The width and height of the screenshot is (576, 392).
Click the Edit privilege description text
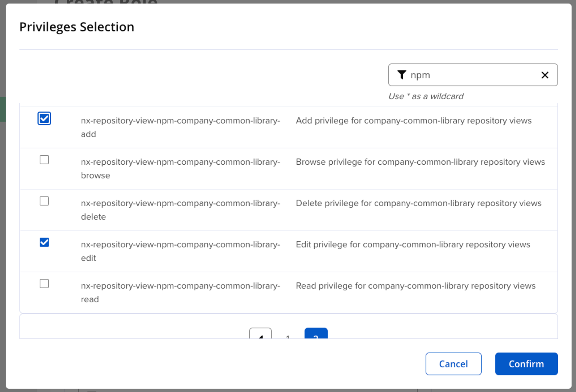(x=412, y=244)
